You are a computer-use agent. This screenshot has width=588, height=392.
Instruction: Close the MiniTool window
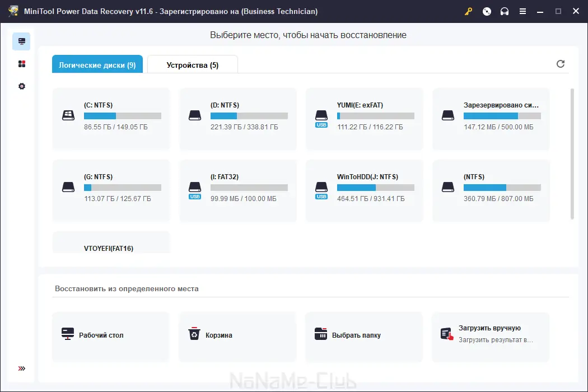coord(576,11)
